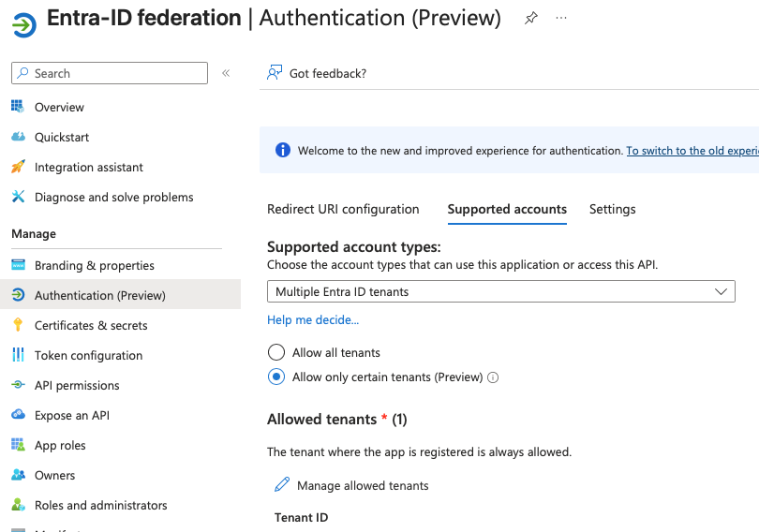Click the API permissions icon
Screen dimensions: 759x532
[18, 385]
